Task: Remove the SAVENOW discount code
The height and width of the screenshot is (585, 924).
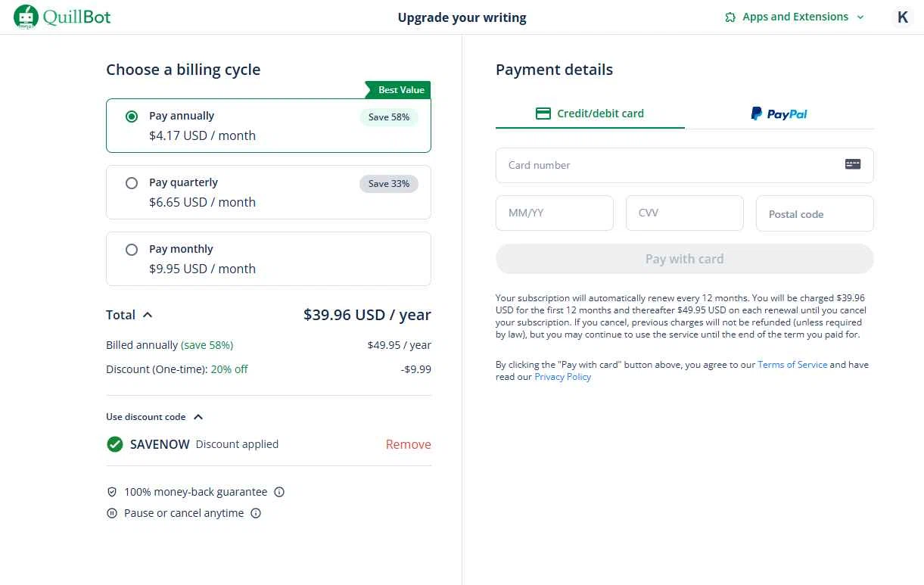Action: [x=408, y=444]
